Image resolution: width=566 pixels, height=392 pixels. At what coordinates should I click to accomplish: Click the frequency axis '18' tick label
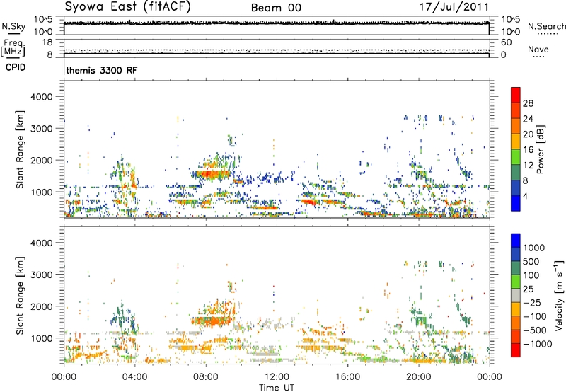(47, 42)
